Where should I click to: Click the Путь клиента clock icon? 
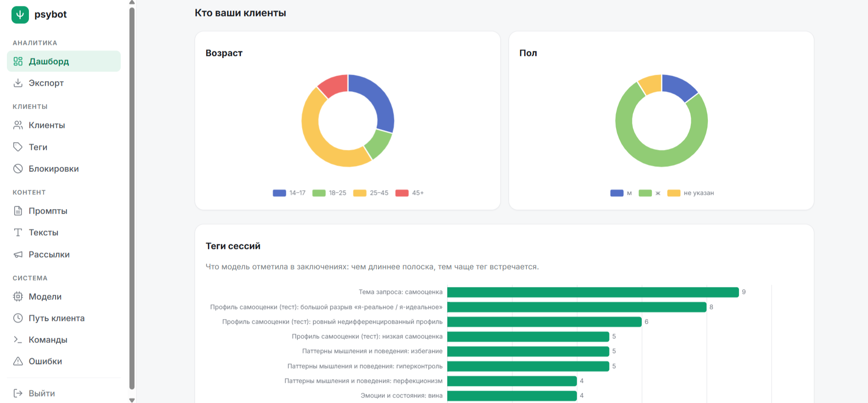(18, 318)
